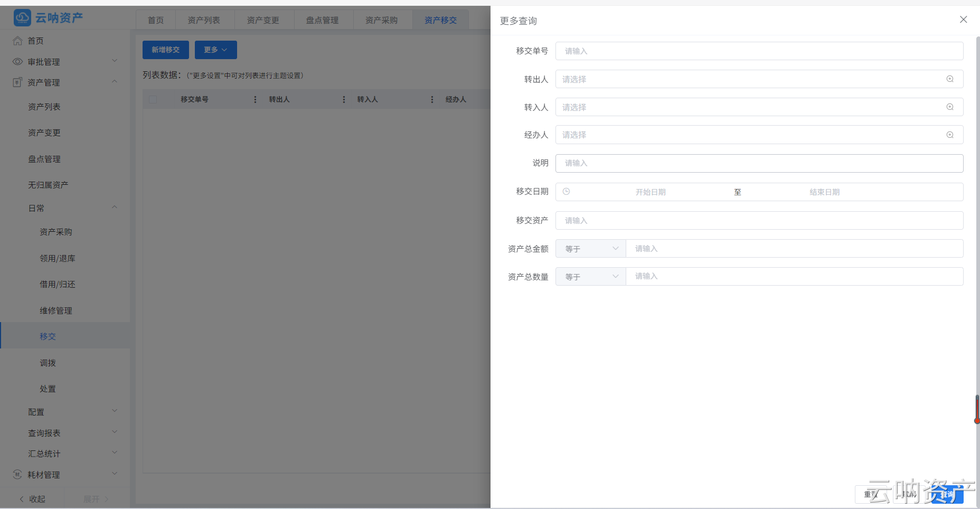980x509 pixels.
Task: Select the 资产移交 tab
Action: click(x=440, y=20)
